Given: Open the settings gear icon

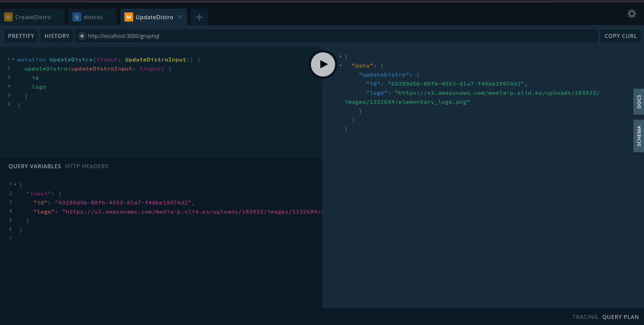Looking at the screenshot, I should pos(632,13).
